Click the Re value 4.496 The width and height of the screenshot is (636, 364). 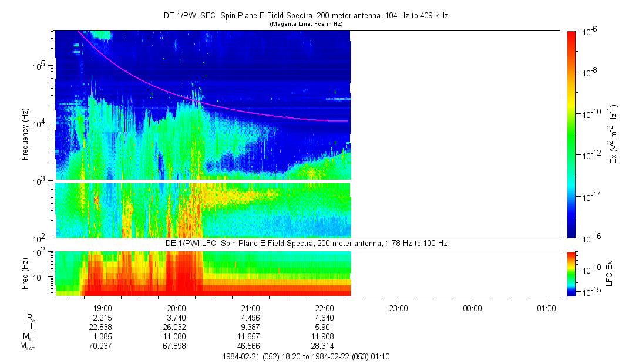click(x=250, y=318)
